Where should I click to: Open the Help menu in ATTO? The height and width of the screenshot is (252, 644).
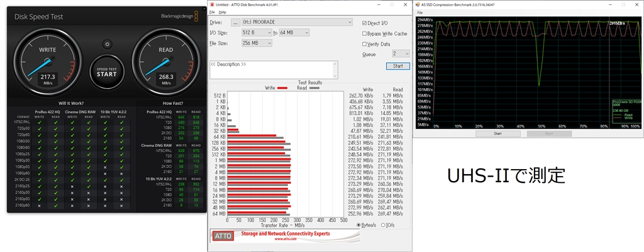[222, 13]
